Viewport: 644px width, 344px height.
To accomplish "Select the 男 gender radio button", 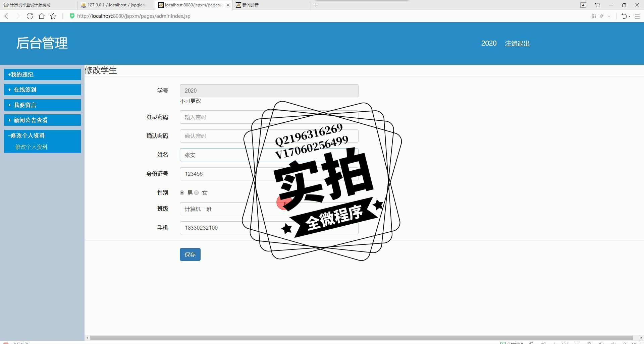I will 182,192.
